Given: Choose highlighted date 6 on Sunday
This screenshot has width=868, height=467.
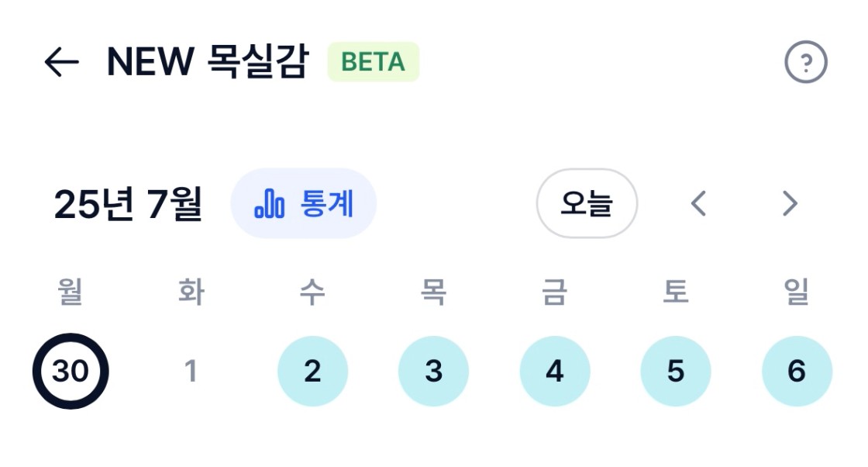Looking at the screenshot, I should pos(797,371).
